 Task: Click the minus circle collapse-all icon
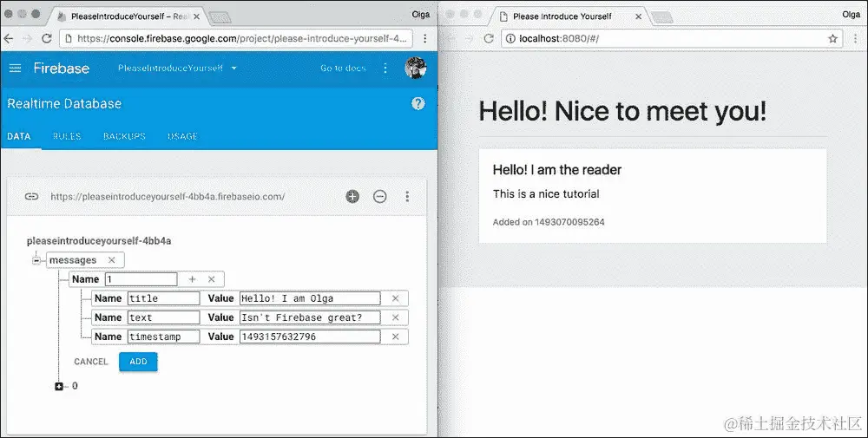point(380,196)
